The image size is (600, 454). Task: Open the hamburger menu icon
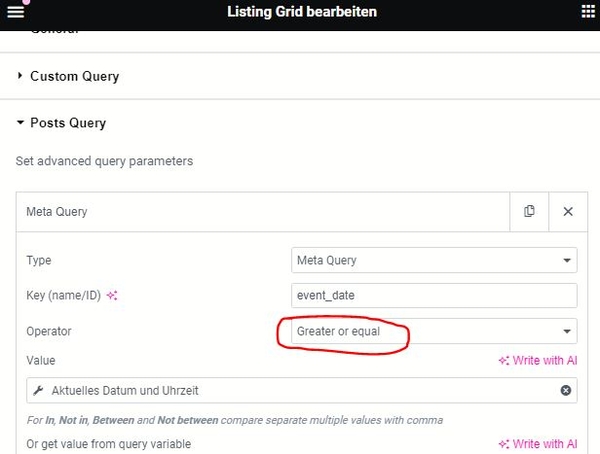(x=16, y=11)
